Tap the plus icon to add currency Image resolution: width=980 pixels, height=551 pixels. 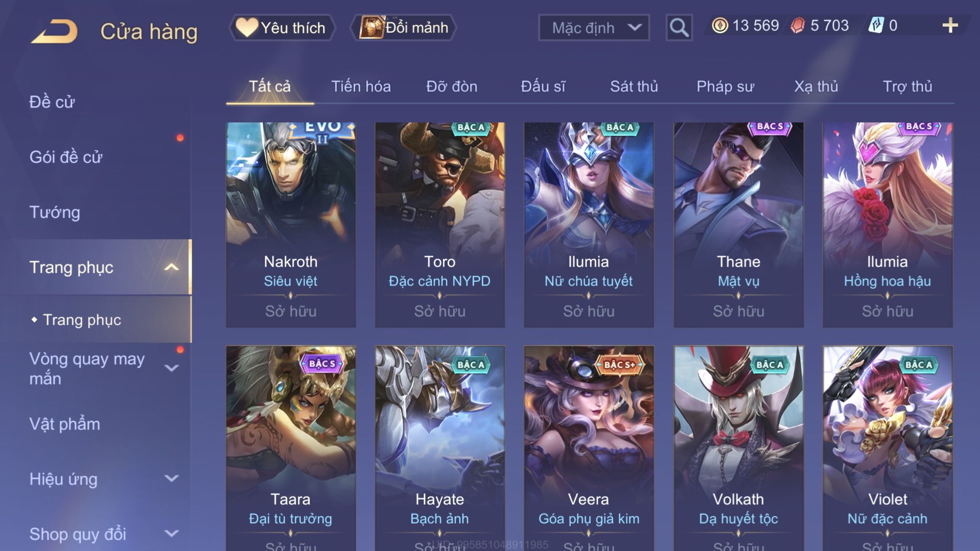point(950,25)
